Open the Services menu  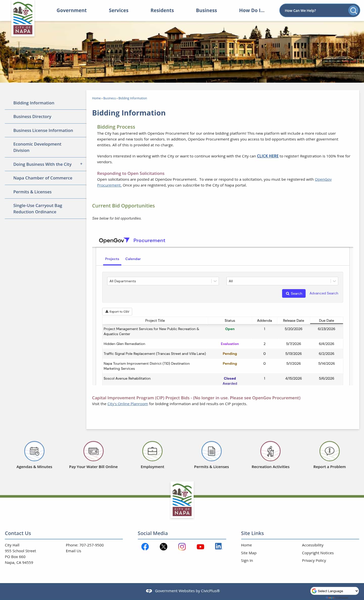click(x=119, y=10)
